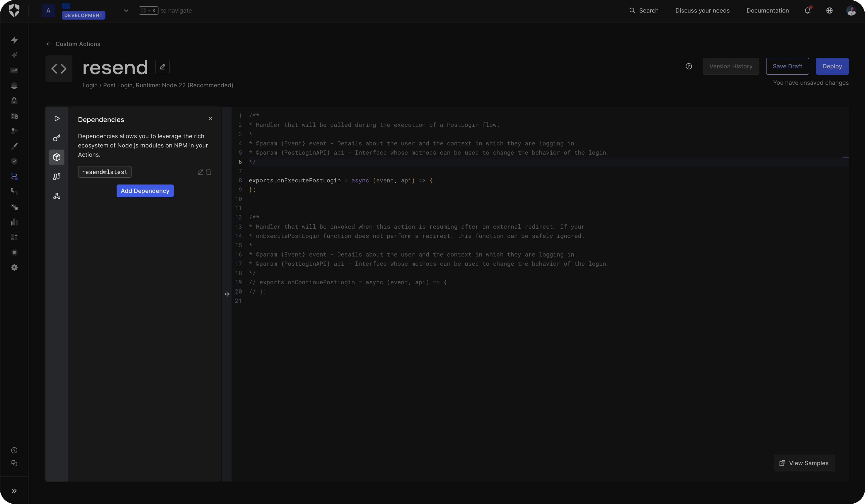
Task: Open the Documentation link
Action: (x=768, y=11)
